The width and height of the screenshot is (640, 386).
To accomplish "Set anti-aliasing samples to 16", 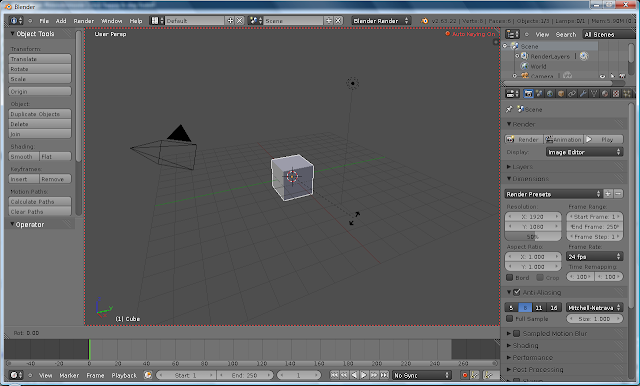I will (x=553, y=308).
